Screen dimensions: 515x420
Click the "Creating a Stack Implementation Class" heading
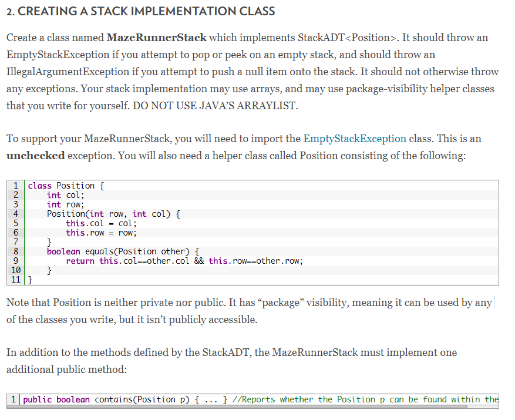[141, 11]
